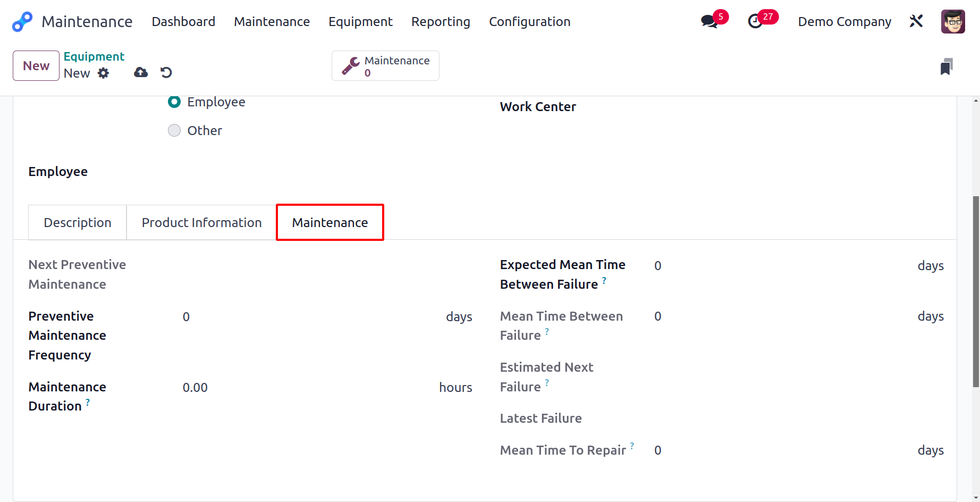Image resolution: width=980 pixels, height=502 pixels.
Task: Click the bookmark icon
Action: [946, 67]
